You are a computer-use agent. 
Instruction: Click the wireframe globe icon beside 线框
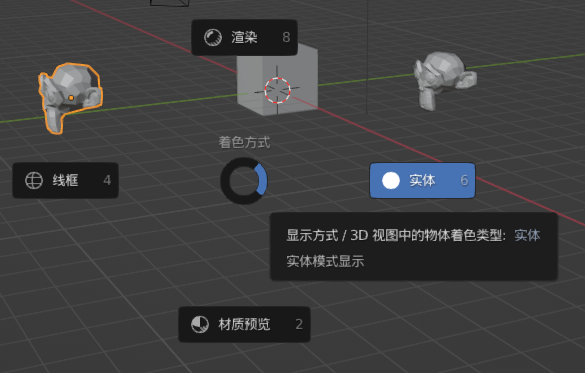coord(34,181)
